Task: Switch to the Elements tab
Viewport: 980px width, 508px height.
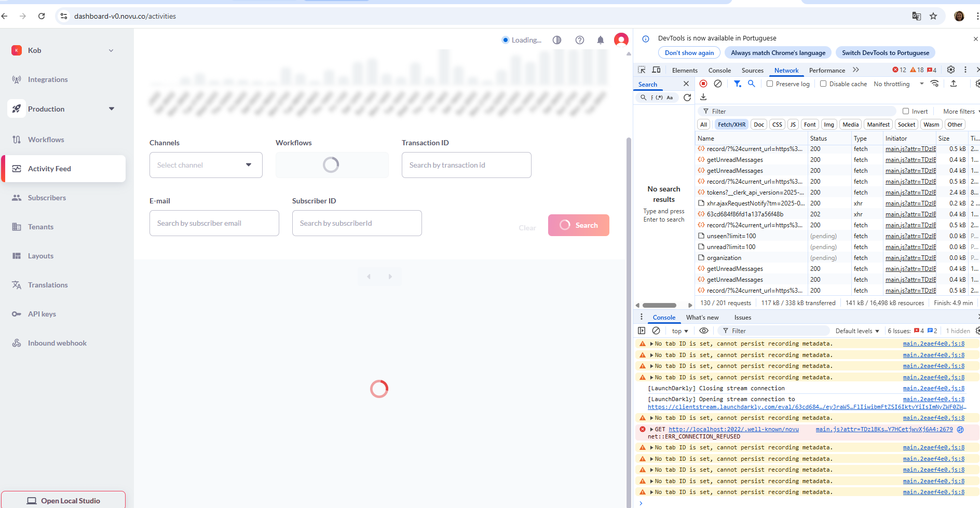Action: (x=685, y=71)
